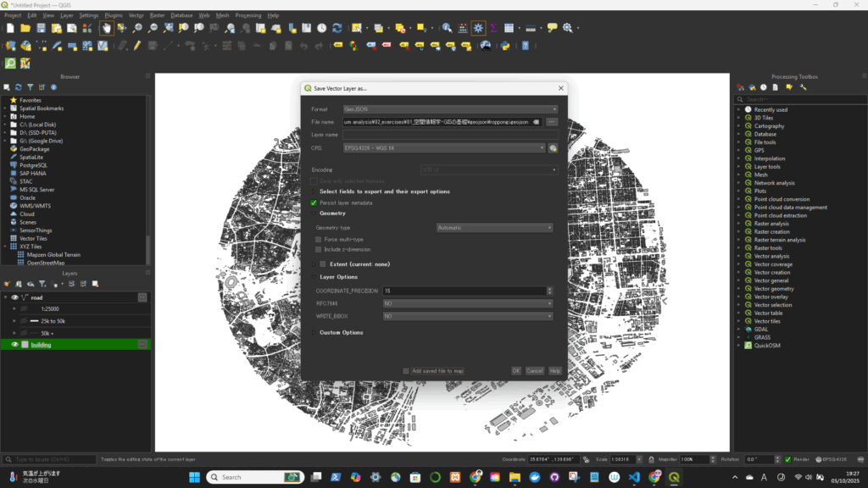Open the Format dropdown showing GeoJSON
This screenshot has height=488, width=868.
pos(449,109)
